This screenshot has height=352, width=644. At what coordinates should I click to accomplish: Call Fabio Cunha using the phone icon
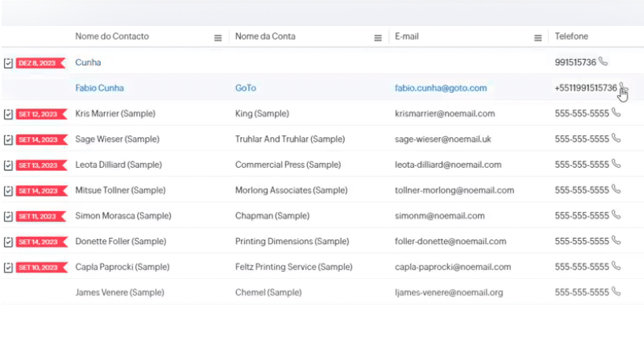(622, 87)
